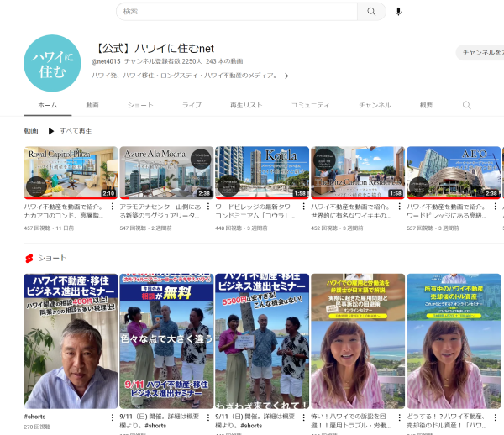Click short title どうする!?ハワイ不動産
This screenshot has height=435, width=504.
(x=446, y=421)
